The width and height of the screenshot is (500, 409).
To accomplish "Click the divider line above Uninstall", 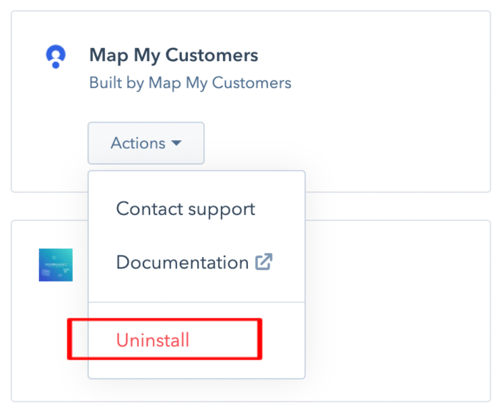I will pos(197,302).
